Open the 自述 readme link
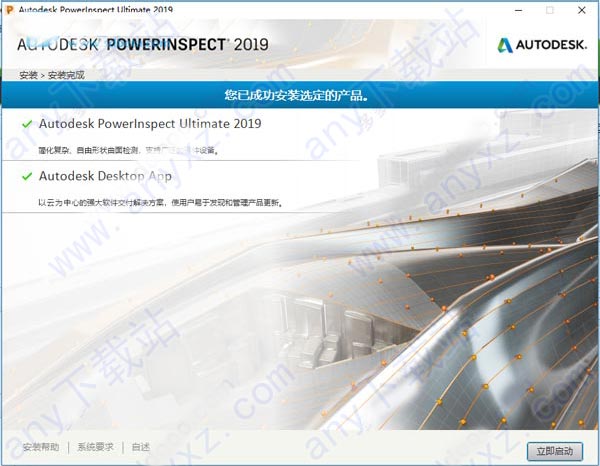600x466 pixels. coord(140,446)
